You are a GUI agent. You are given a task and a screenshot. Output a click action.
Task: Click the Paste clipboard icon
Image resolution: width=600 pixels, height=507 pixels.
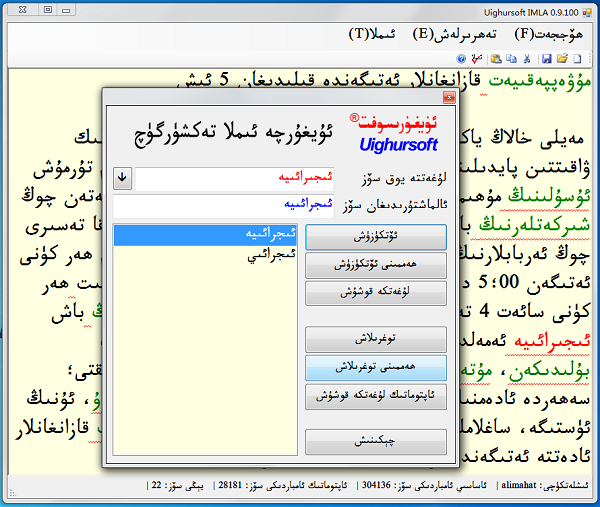coord(496,59)
